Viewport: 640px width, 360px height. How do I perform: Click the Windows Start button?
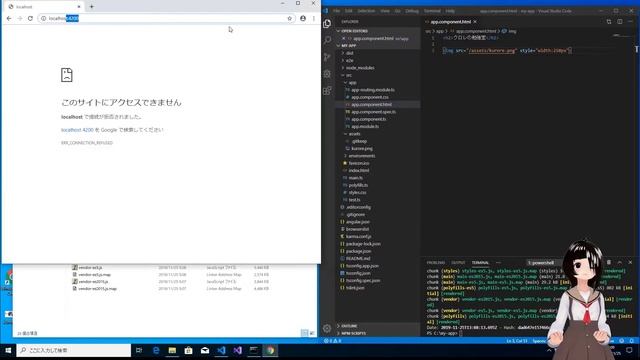tap(8, 350)
